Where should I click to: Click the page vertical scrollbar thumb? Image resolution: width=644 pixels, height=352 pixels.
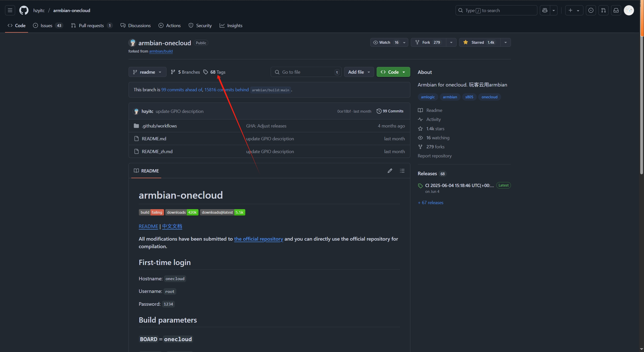[x=642, y=105]
